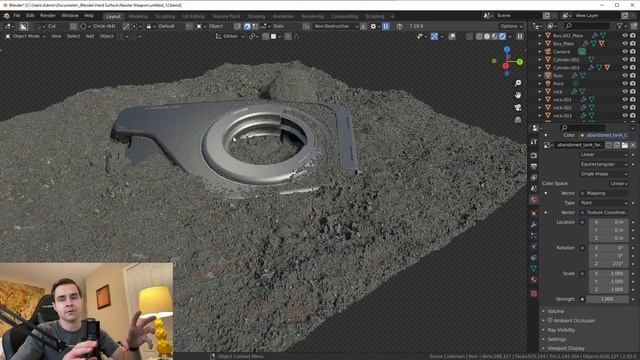Click the green Y axis on navigation gizmo
Image resolution: width=640 pixels, height=360 pixels.
click(520, 62)
